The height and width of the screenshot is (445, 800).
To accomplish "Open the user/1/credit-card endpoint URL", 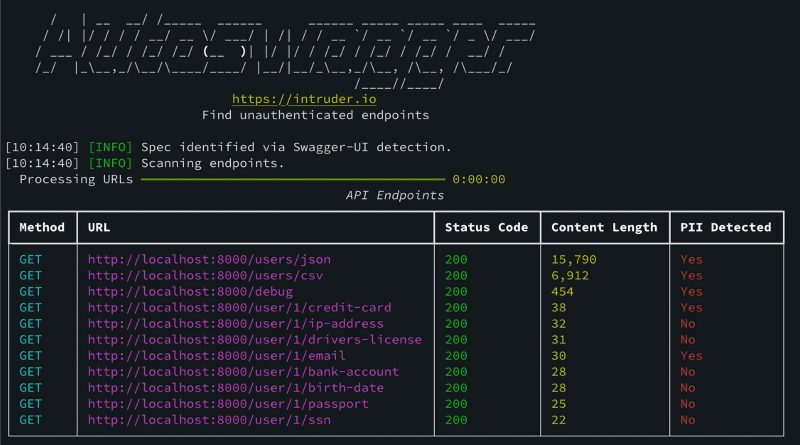I will (239, 307).
